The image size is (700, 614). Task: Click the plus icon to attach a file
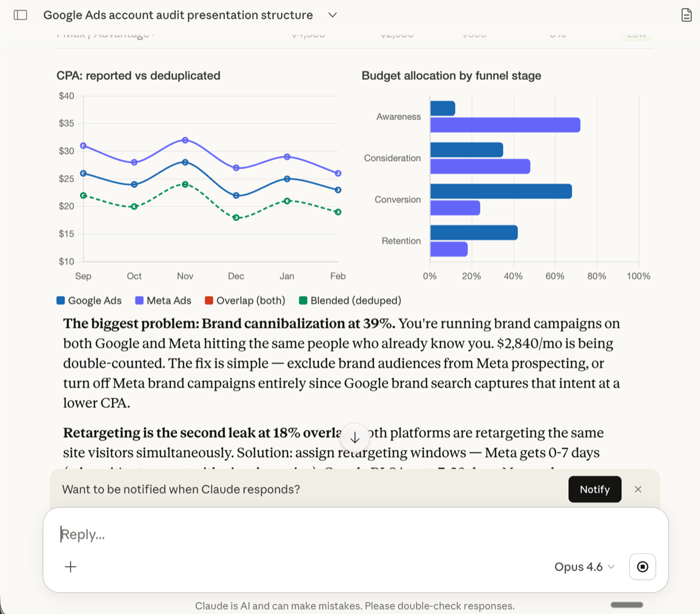pyautogui.click(x=71, y=566)
